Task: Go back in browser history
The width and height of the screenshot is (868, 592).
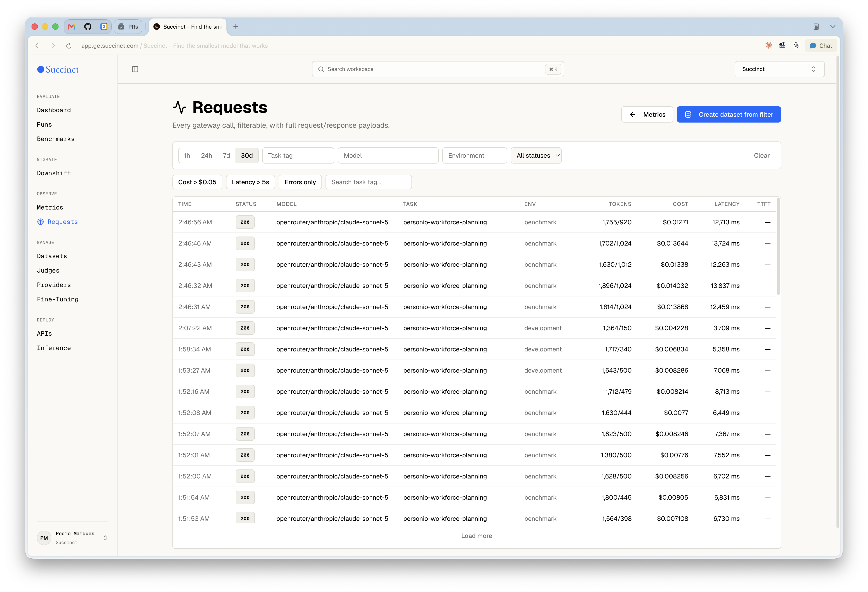Action: [37, 46]
